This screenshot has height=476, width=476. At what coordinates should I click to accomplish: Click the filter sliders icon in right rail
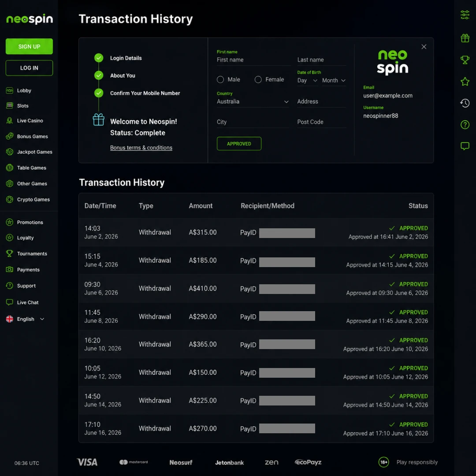465,15
